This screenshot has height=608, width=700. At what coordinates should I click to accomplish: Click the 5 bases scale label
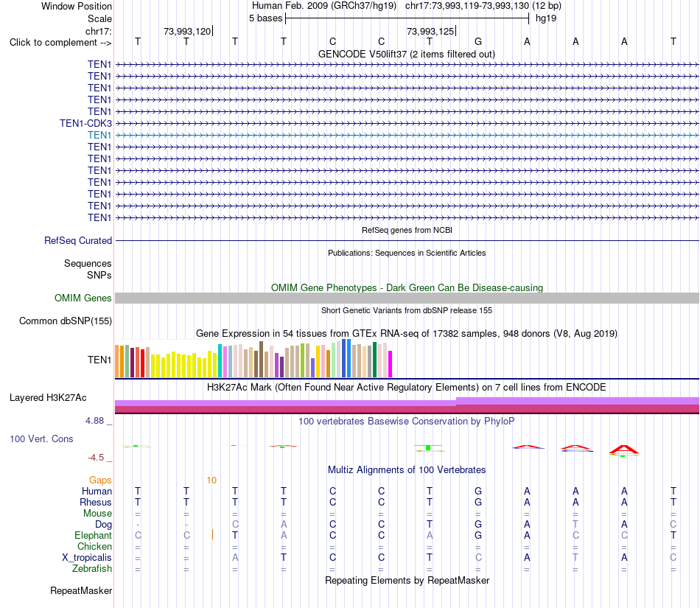pyautogui.click(x=265, y=18)
